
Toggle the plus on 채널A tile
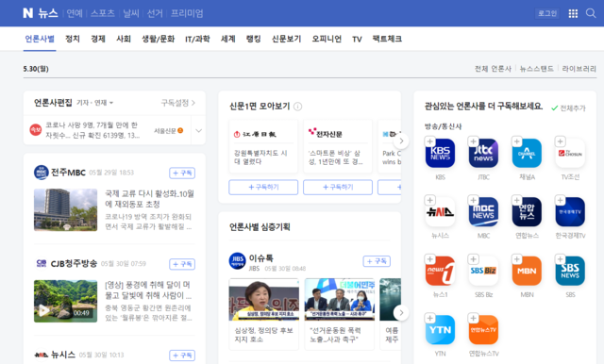click(x=516, y=141)
